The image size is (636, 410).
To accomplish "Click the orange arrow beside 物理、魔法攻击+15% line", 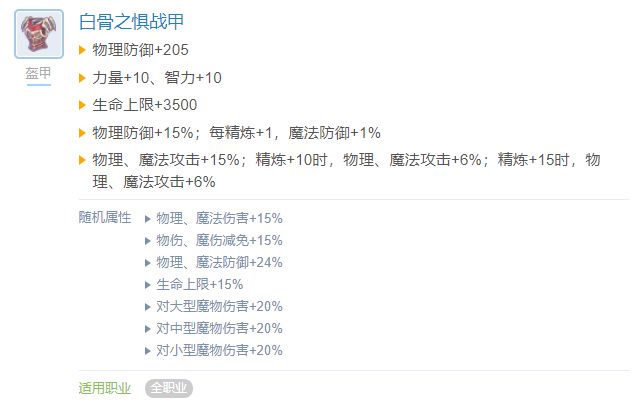I will click(83, 161).
